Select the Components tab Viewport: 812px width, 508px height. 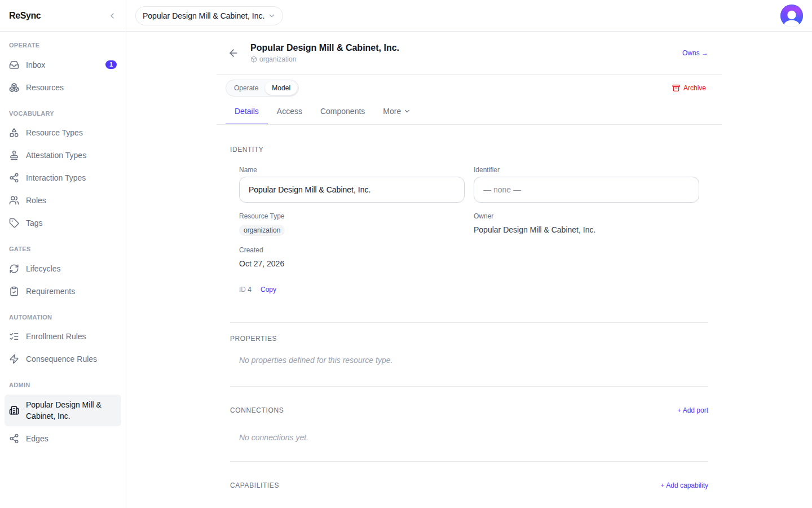point(342,111)
